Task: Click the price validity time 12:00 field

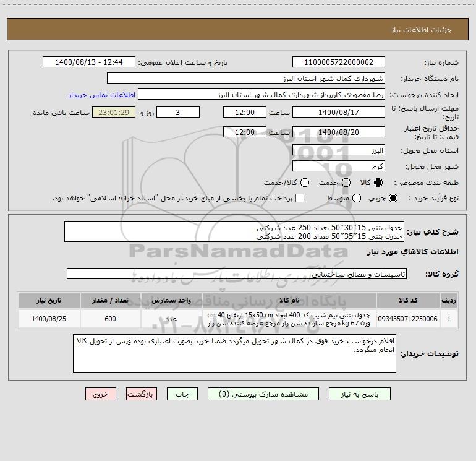Action: click(x=245, y=132)
